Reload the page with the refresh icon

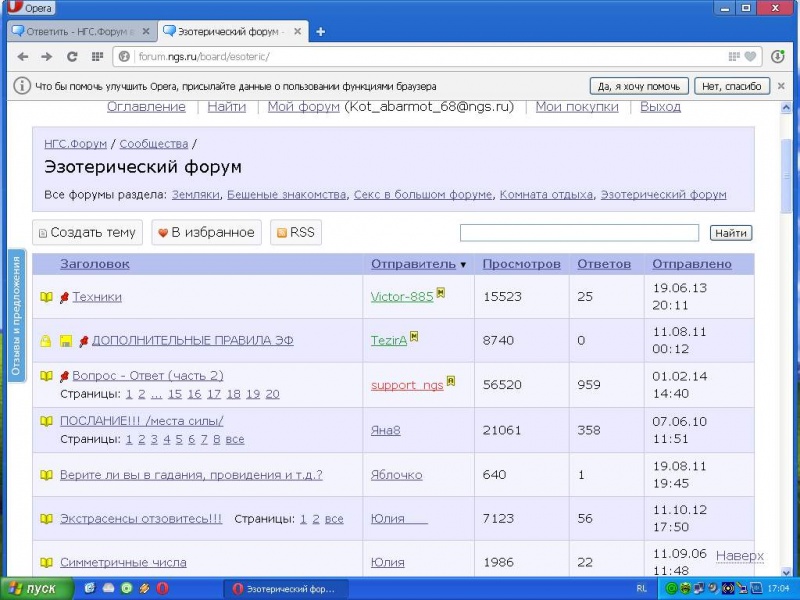tap(72, 57)
